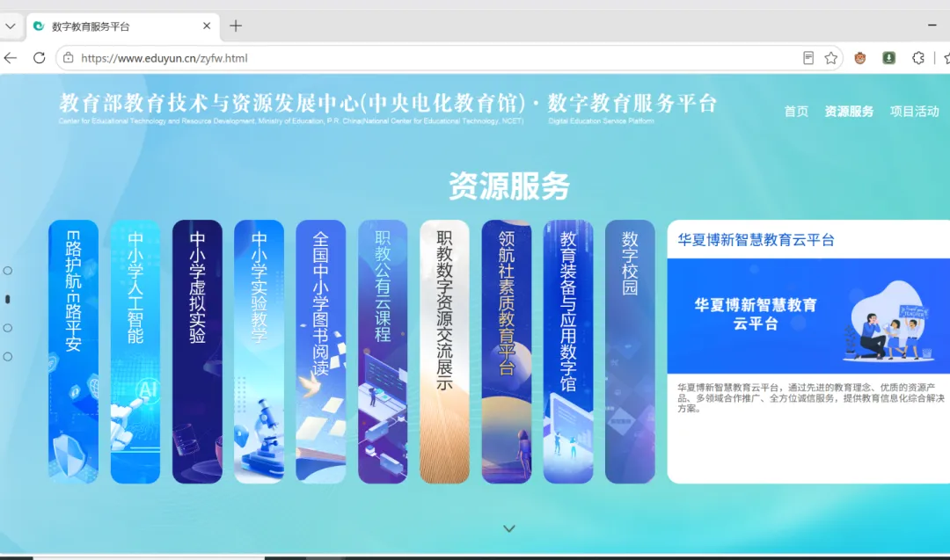Open the E路护航·E路平安 banner

(x=73, y=351)
